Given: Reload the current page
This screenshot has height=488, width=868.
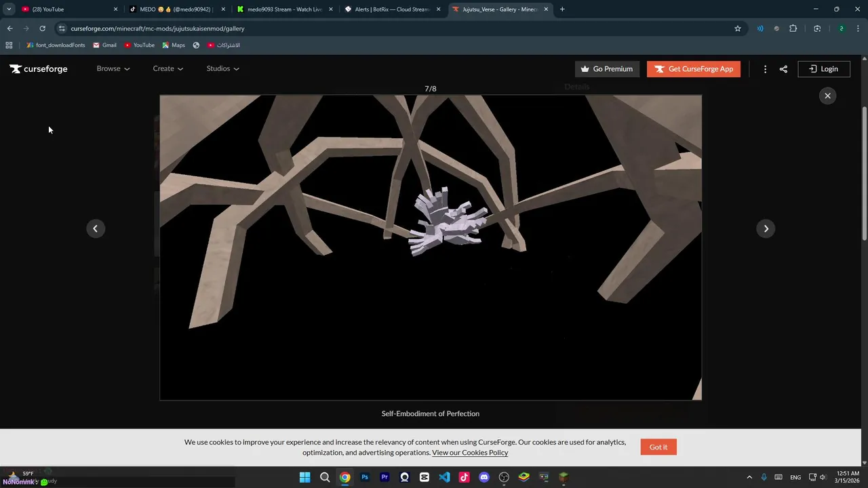Looking at the screenshot, I should 42,28.
